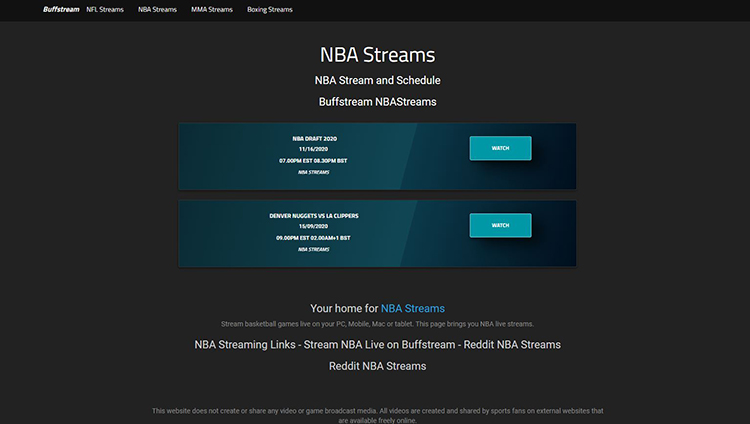Click the Reddit NBA Streams heading

(377, 366)
